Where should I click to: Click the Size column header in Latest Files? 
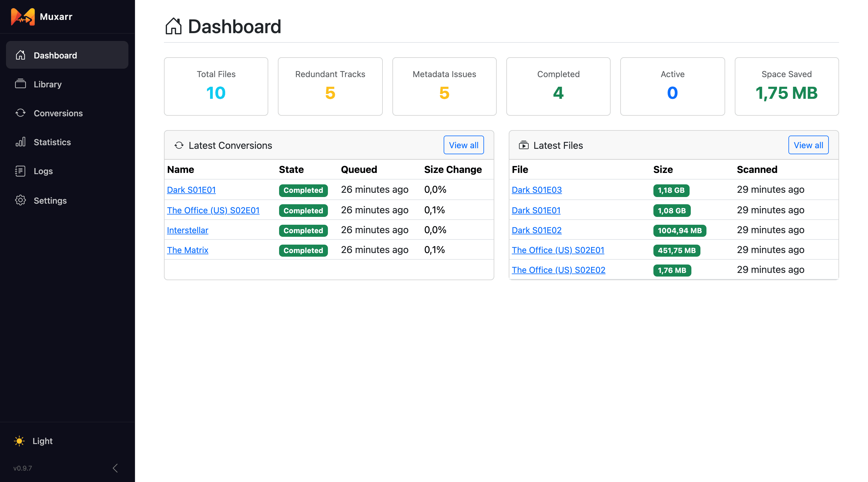click(x=663, y=169)
